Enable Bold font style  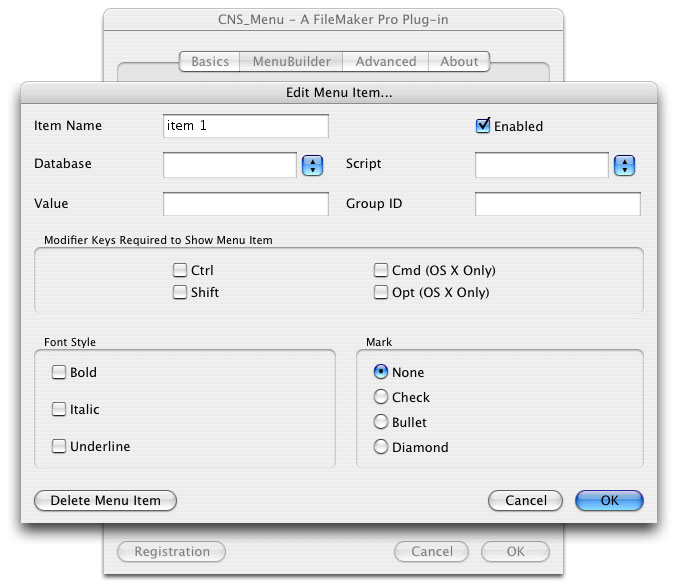coord(59,373)
